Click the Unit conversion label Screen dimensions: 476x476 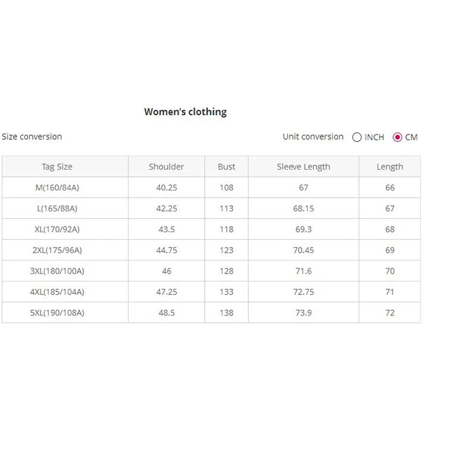[313, 137]
